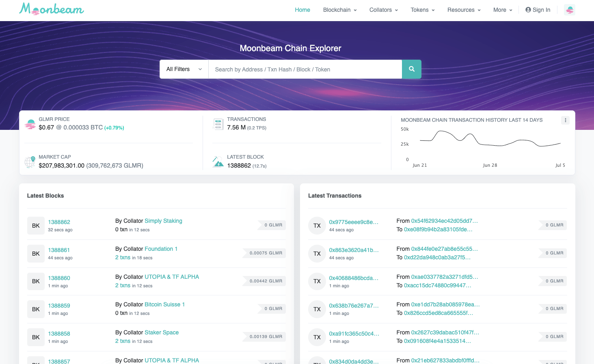Click the Moonbeam network icon beside Sign In
The image size is (594, 364).
pyautogui.click(x=570, y=10)
